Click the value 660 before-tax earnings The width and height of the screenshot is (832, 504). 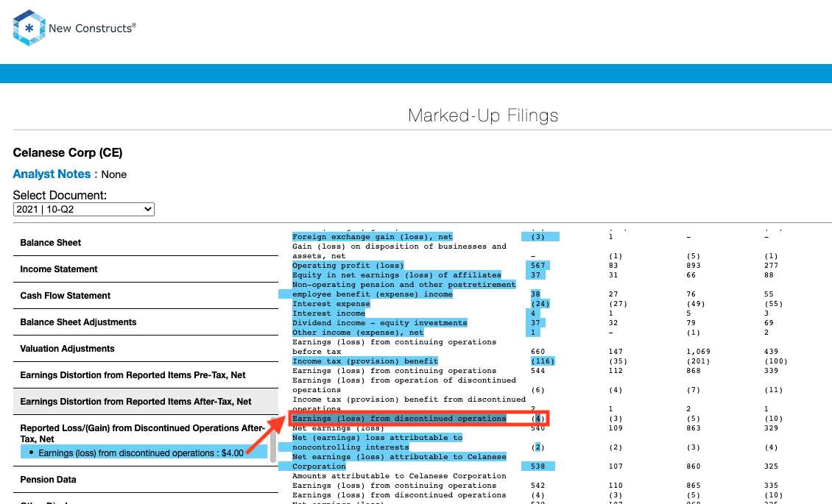coord(538,352)
